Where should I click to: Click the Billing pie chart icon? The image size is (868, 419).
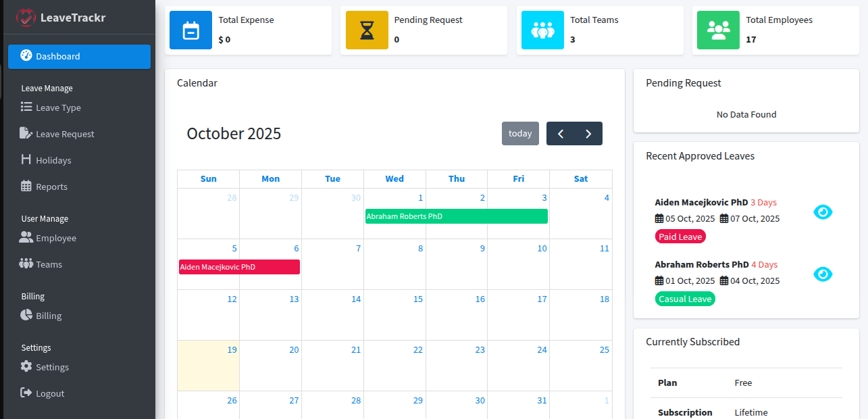[26, 315]
